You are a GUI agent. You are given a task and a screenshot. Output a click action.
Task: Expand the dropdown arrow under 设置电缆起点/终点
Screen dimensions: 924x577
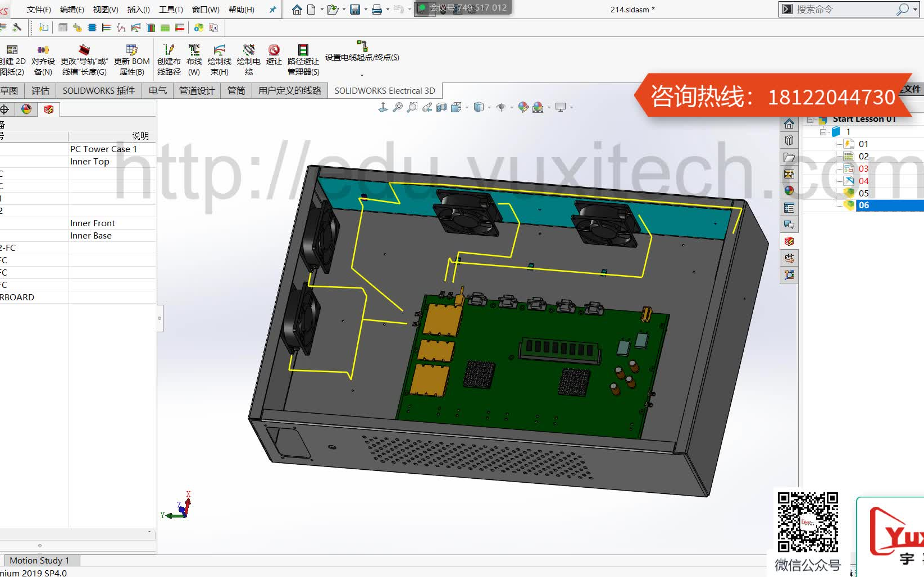[362, 75]
